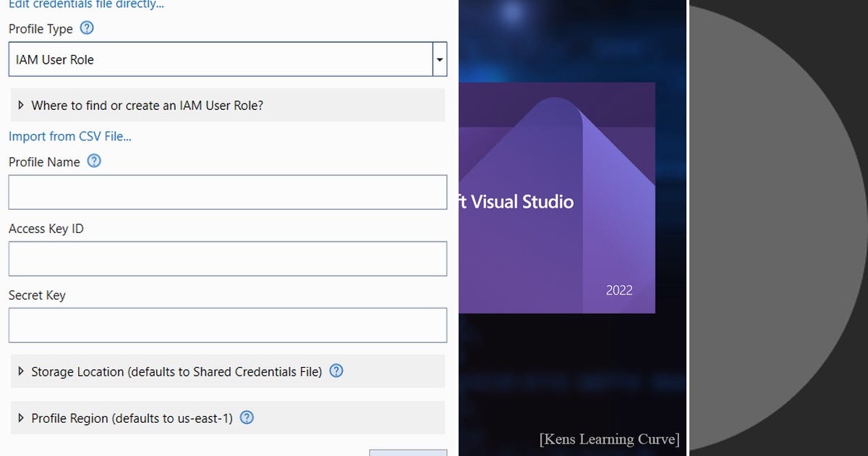Click the Storage Location help icon

(x=336, y=371)
